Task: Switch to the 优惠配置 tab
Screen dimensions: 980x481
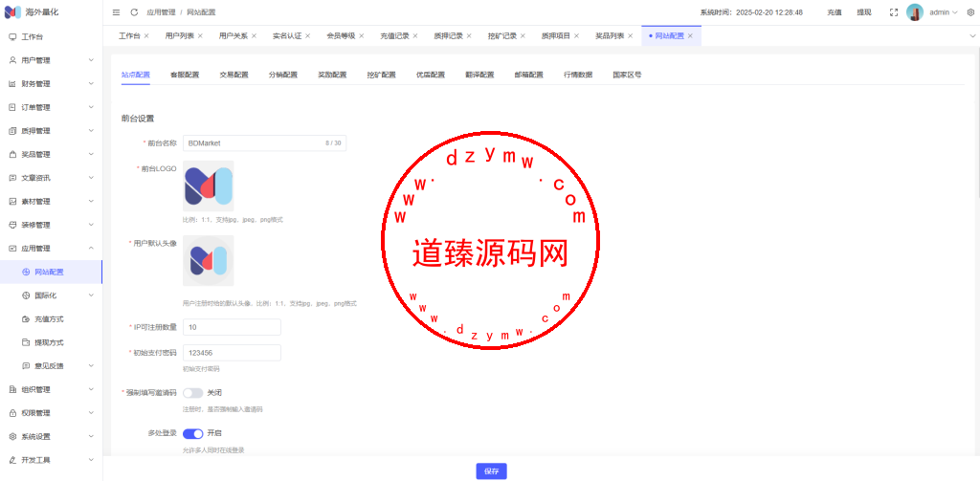Action: click(431, 75)
